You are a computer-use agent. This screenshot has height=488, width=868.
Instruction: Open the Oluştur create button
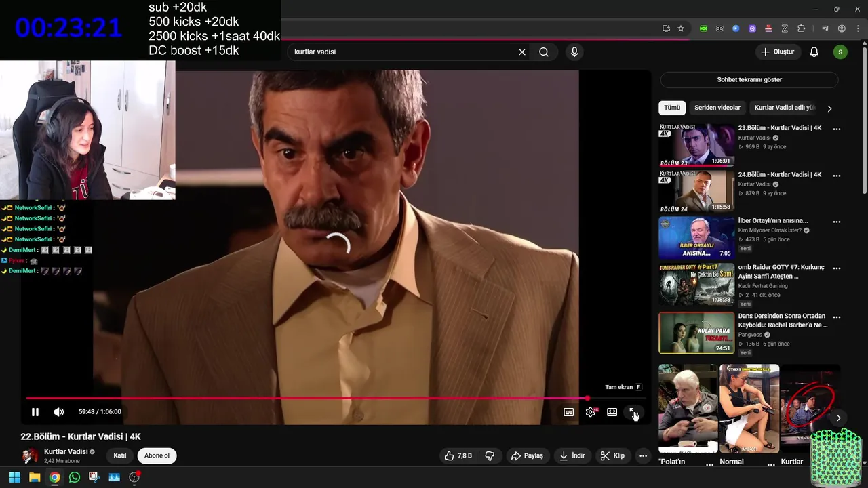tap(778, 52)
